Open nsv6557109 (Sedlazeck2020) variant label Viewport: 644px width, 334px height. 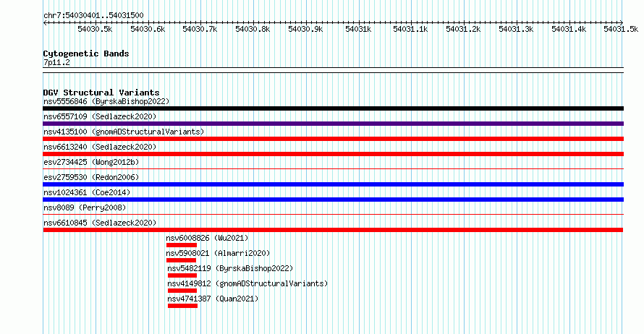click(x=100, y=116)
